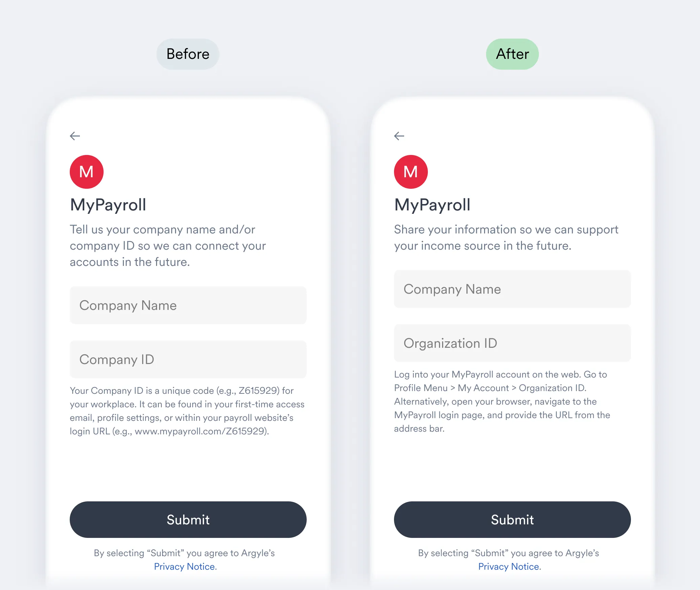Click the Before label pill
This screenshot has width=700, height=590.
coord(188,54)
